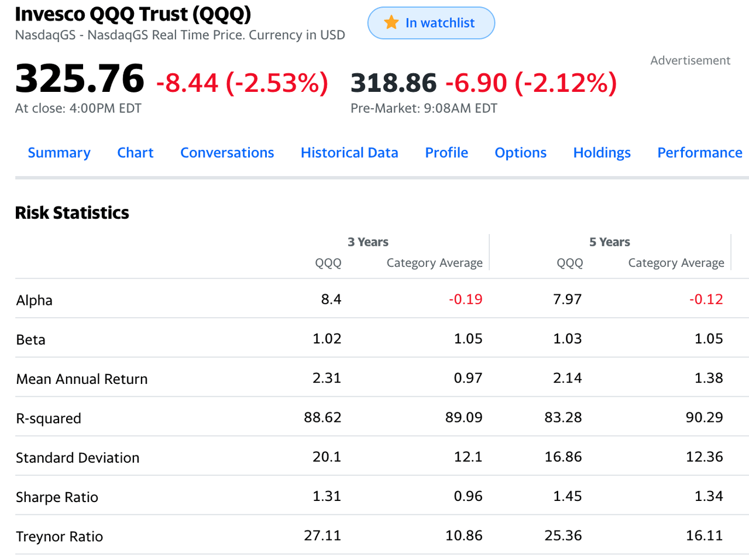Click the 318.86 pre-market price

click(394, 83)
